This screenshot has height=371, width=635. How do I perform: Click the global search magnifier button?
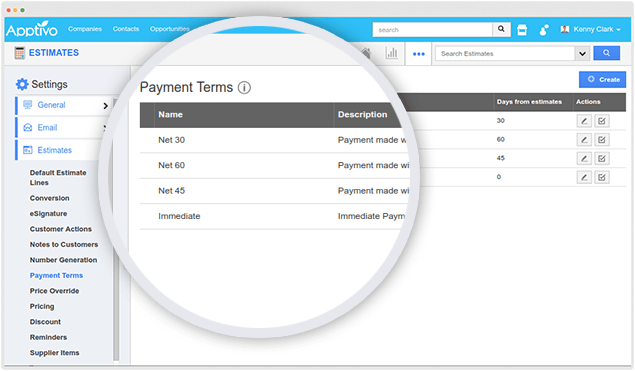(x=501, y=29)
